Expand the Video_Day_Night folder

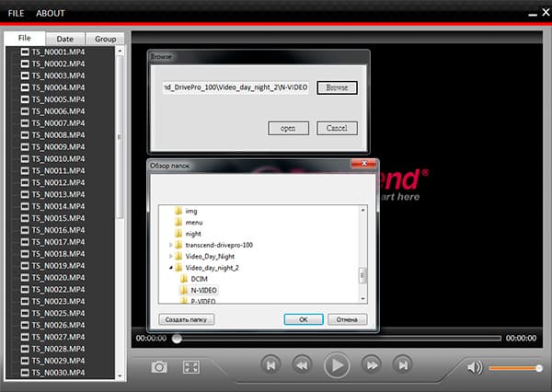171,256
